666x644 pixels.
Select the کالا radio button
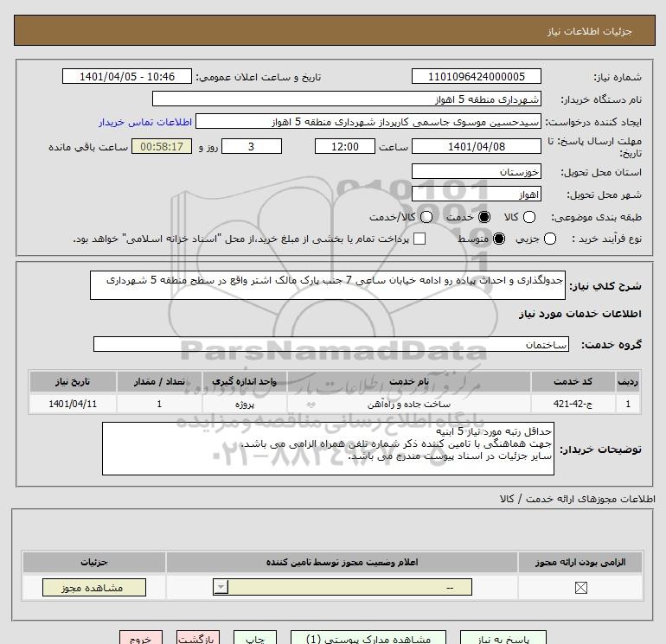(x=528, y=217)
